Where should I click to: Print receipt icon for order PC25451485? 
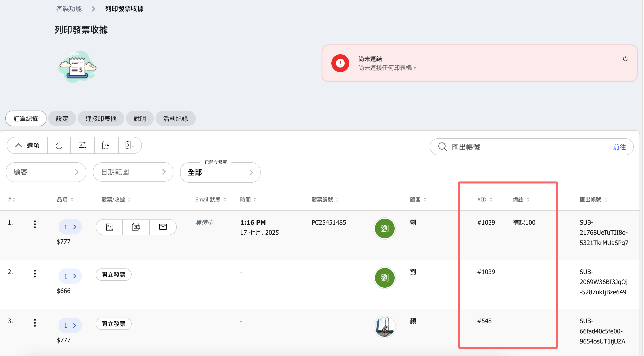point(109,227)
